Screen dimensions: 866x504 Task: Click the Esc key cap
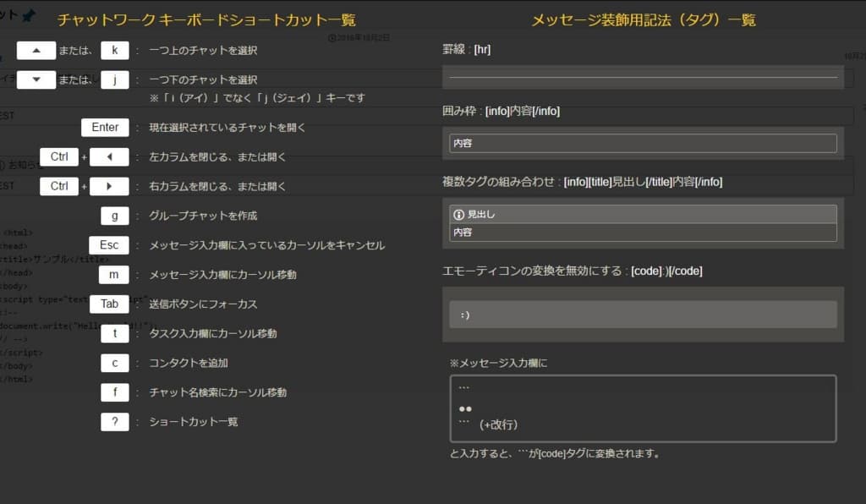pos(109,245)
